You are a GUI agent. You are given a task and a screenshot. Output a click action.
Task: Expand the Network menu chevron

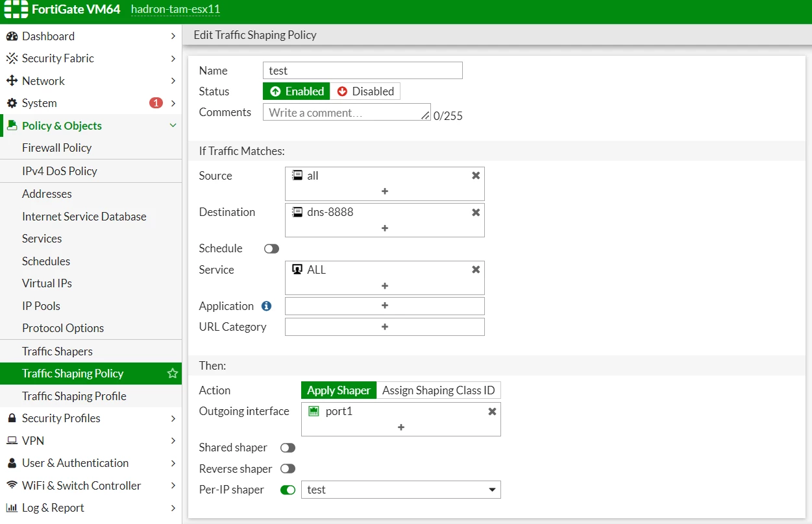173,81
